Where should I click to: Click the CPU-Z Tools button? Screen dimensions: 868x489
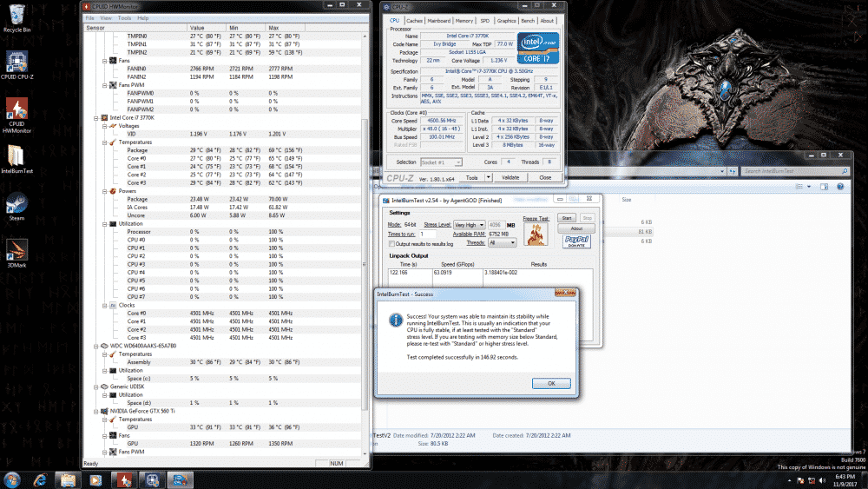(471, 177)
